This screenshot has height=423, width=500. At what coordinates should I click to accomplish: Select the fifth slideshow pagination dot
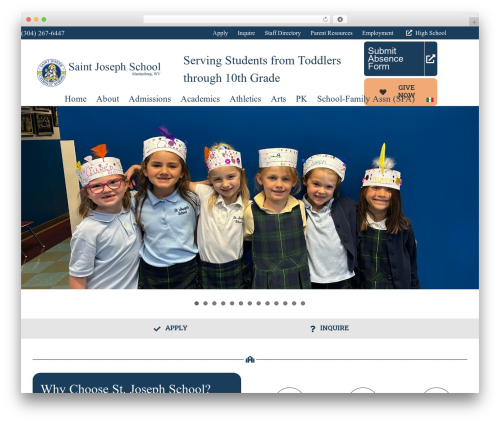[x=232, y=303]
